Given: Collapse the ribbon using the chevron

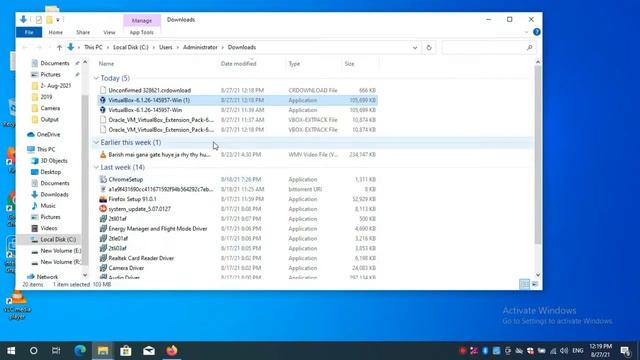Looking at the screenshot, I should pos(526,32).
